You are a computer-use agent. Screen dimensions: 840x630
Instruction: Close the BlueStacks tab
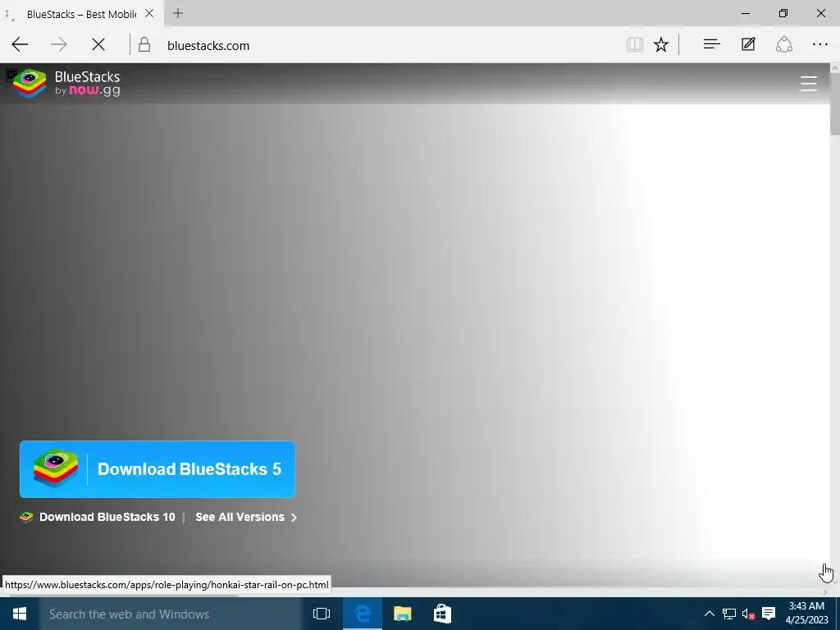tap(149, 13)
